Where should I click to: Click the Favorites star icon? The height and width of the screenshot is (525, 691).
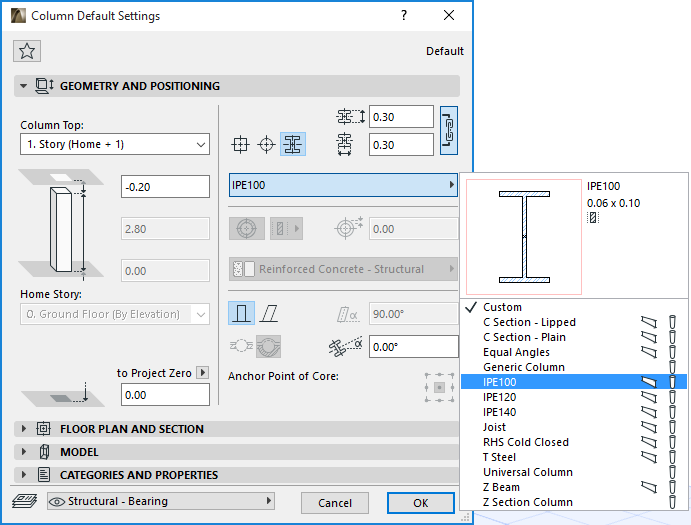point(27,51)
